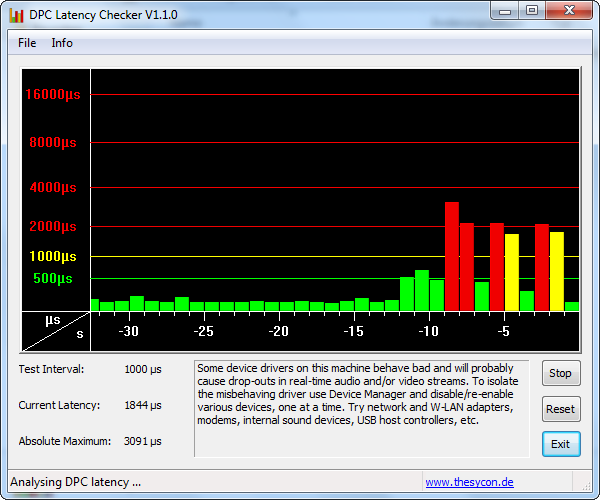Click the Current Latency value 1844 µs
This screenshot has width=600, height=500.
[143, 405]
